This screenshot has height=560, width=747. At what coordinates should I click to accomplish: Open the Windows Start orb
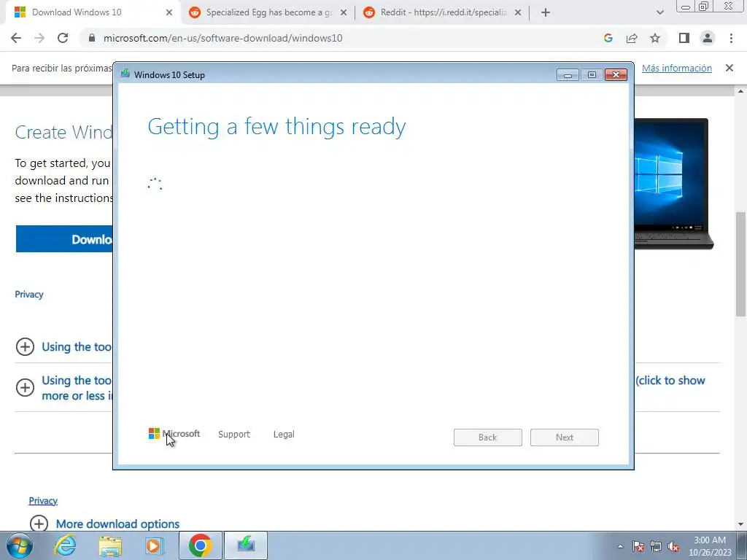click(x=20, y=545)
